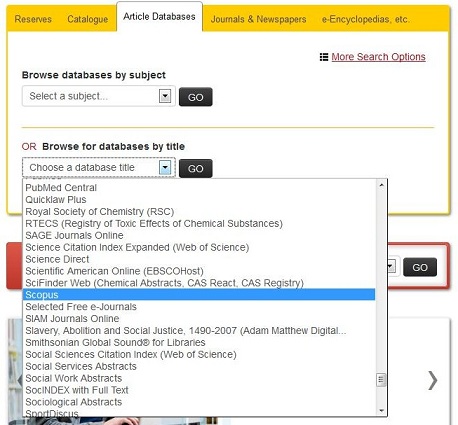Image resolution: width=458 pixels, height=425 pixels.
Task: Choose Science Citation Index Expanded (Web of Science)
Action: (199, 247)
